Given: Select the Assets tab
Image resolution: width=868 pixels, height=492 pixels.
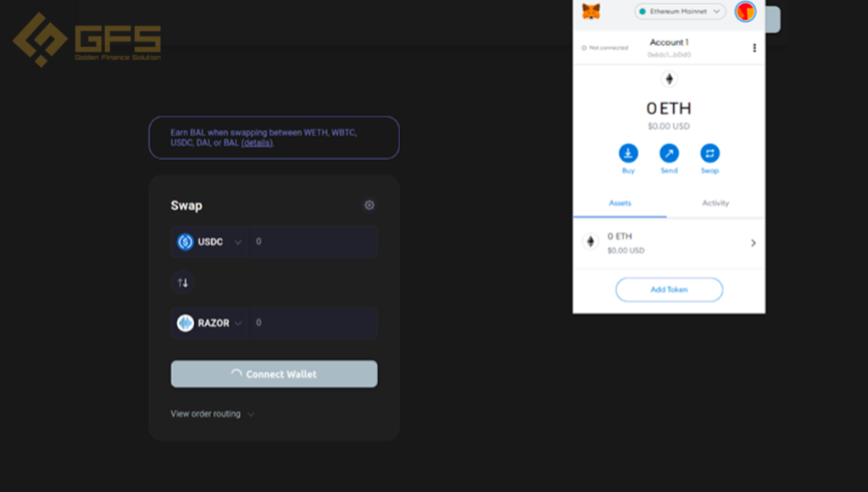Looking at the screenshot, I should [620, 203].
